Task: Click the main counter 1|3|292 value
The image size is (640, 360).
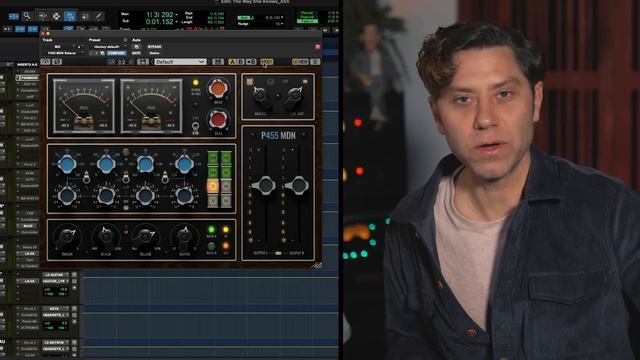Action: coord(160,15)
